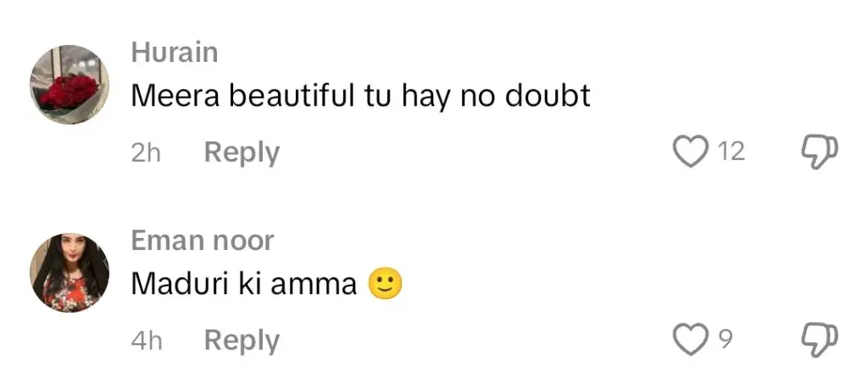Screen dimensions: 868x377
Task: Visit the Eman noor username link
Action: 203,241
